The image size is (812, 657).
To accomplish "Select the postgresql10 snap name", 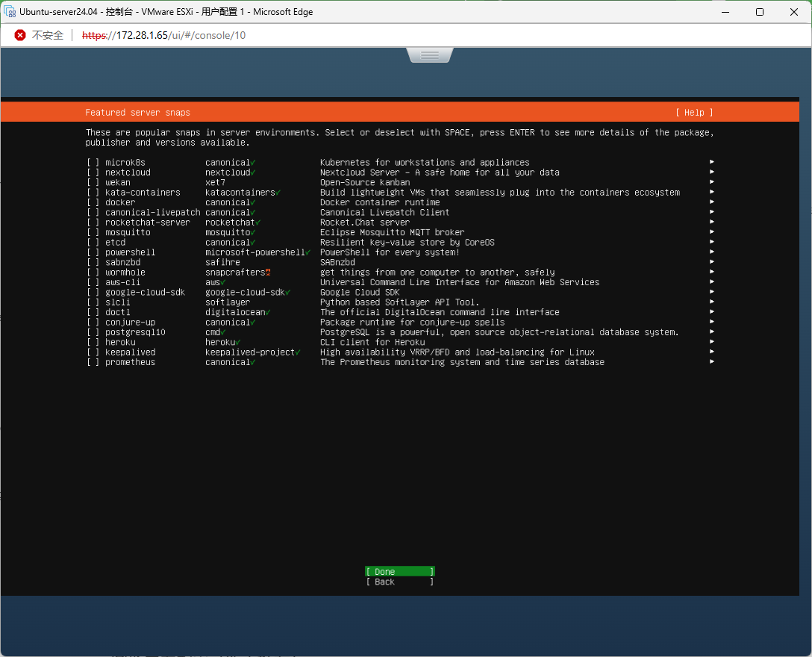I will pos(135,332).
